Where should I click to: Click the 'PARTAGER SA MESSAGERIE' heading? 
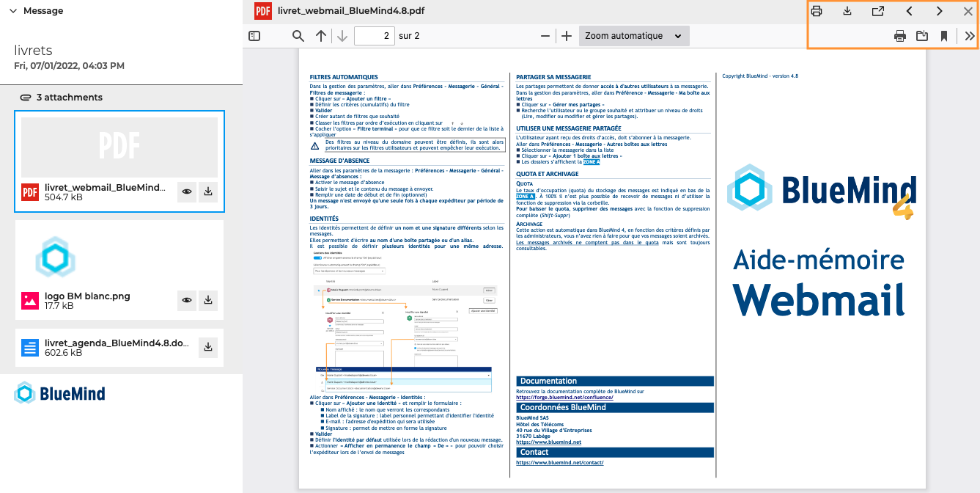click(553, 77)
